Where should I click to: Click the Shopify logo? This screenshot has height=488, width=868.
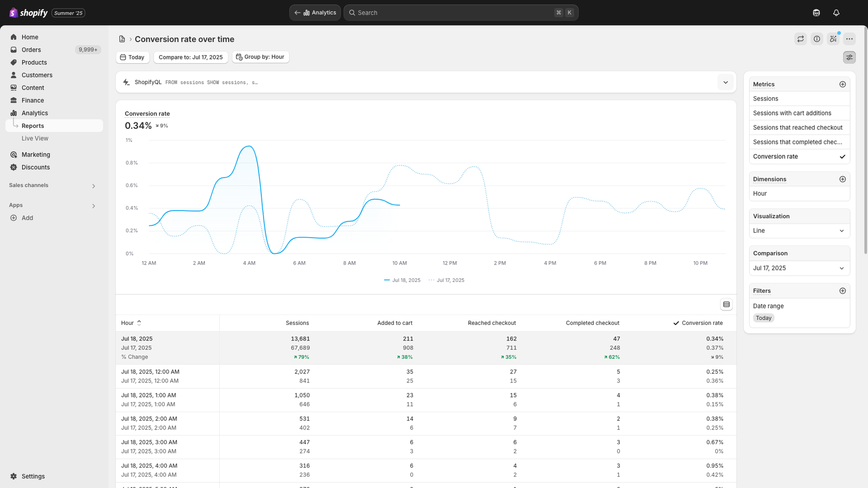tap(28, 13)
